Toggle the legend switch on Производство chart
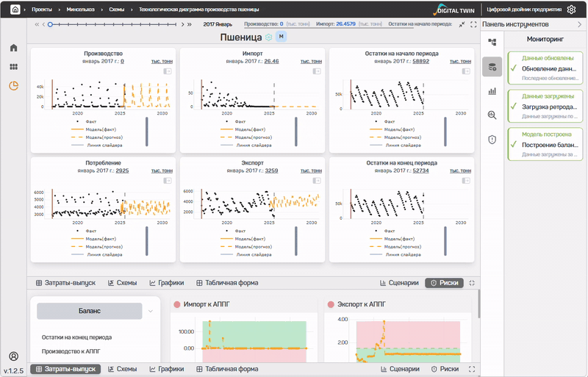 click(x=167, y=71)
